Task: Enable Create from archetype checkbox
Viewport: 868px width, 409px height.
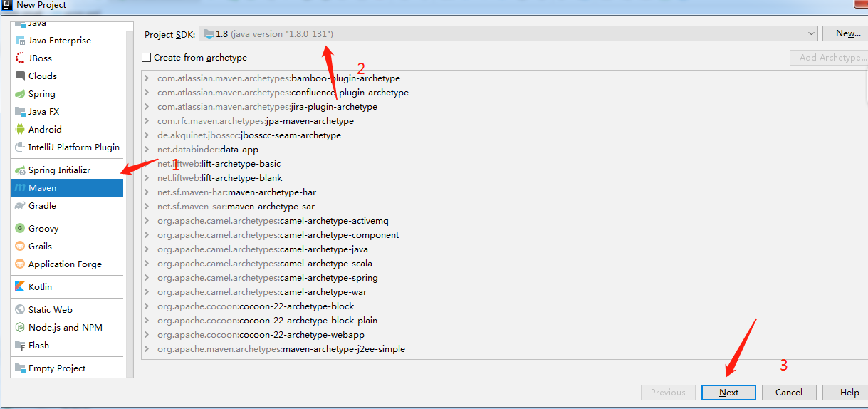Action: (x=146, y=58)
